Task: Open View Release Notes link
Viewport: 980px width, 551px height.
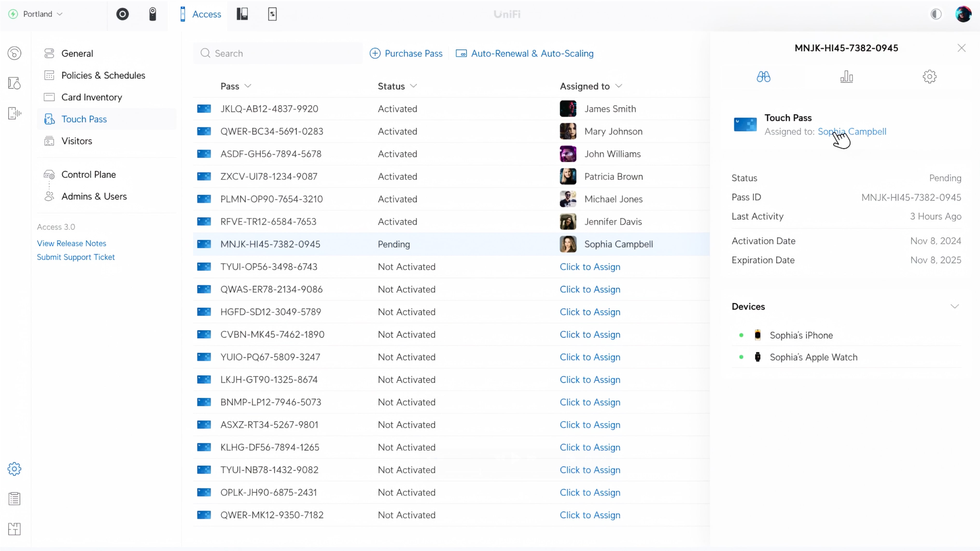Action: tap(71, 243)
